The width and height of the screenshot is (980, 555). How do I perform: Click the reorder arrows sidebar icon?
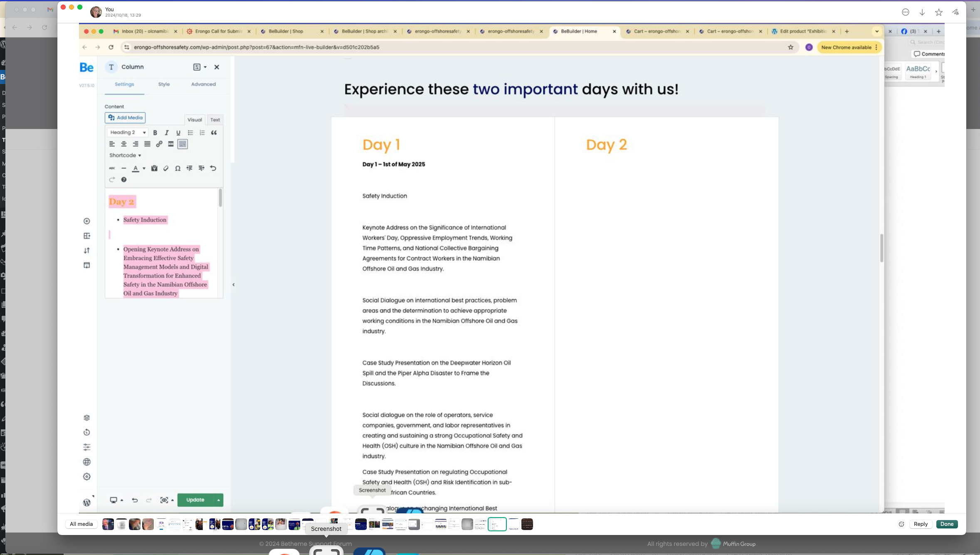click(x=86, y=250)
